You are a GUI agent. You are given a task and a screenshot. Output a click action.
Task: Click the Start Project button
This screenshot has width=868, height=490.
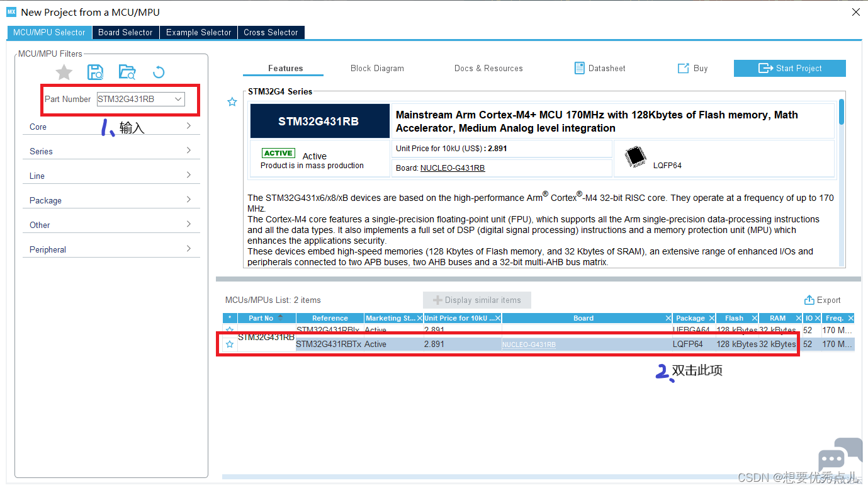[x=790, y=68]
